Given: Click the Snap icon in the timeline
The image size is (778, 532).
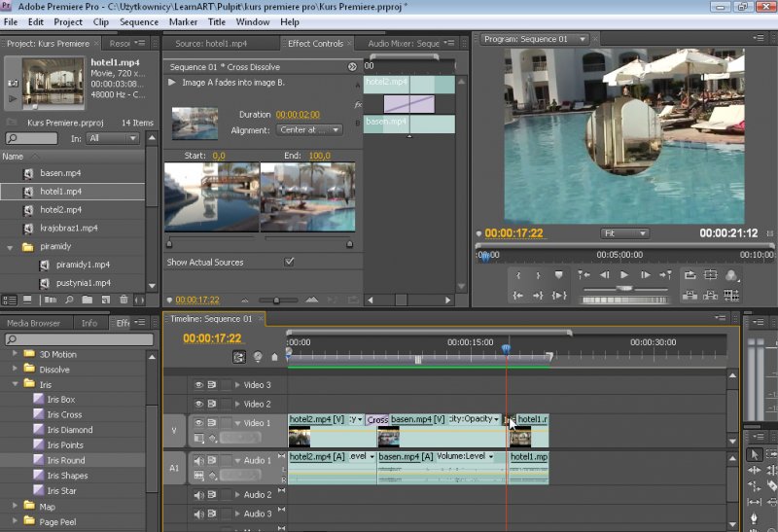Looking at the screenshot, I should 239,357.
